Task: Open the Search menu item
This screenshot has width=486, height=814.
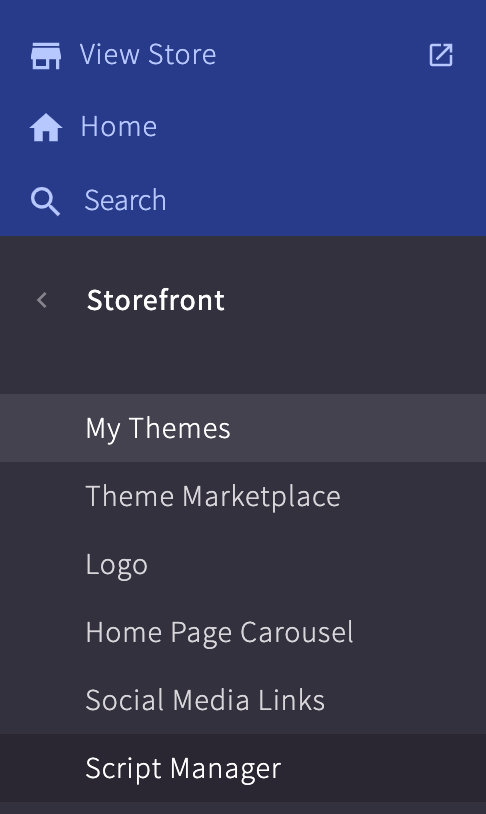Action: (x=125, y=200)
